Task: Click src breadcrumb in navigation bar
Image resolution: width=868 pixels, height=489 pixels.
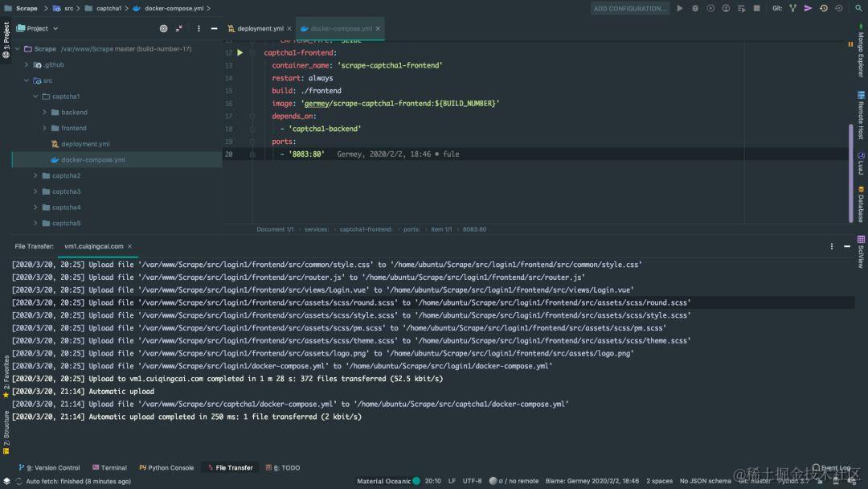Action: [x=63, y=8]
